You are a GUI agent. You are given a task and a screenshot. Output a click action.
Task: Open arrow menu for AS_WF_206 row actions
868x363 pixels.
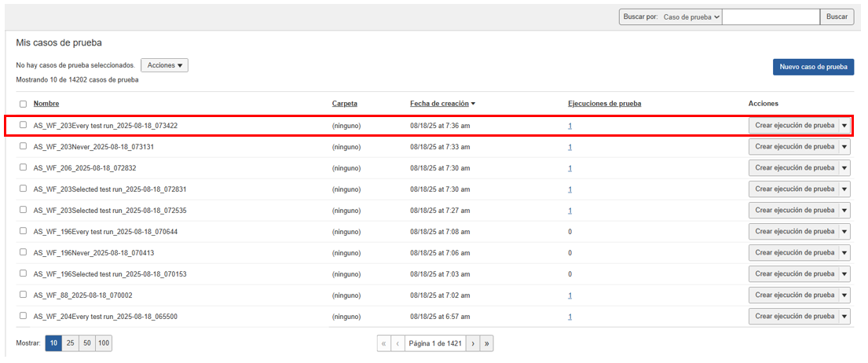click(x=844, y=168)
